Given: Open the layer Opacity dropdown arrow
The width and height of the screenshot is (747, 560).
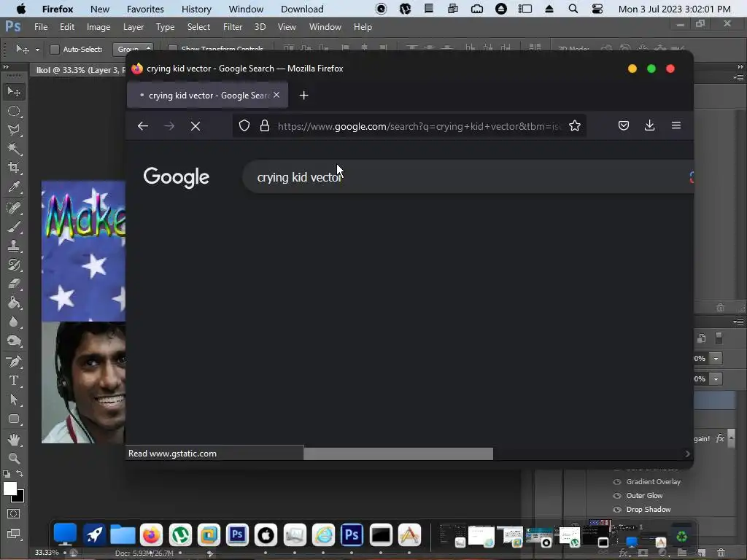Looking at the screenshot, I should pos(716,359).
